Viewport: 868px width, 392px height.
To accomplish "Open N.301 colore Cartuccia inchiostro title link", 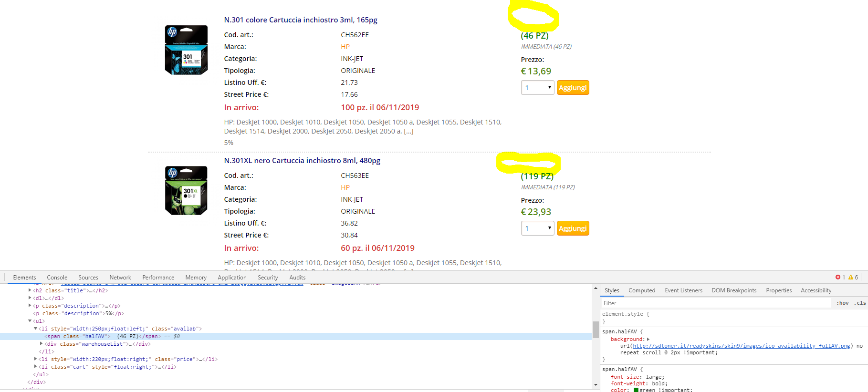I will click(301, 20).
